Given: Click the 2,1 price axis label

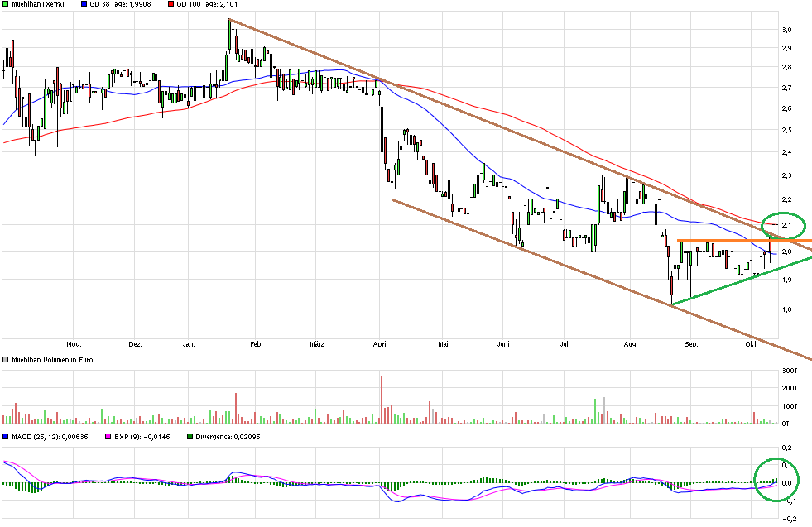Looking at the screenshot, I should (x=787, y=225).
